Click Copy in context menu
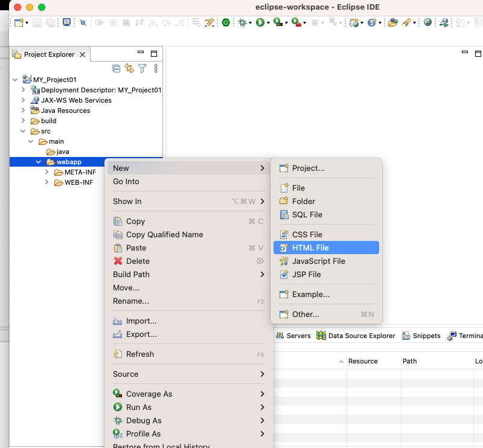 [189, 221]
